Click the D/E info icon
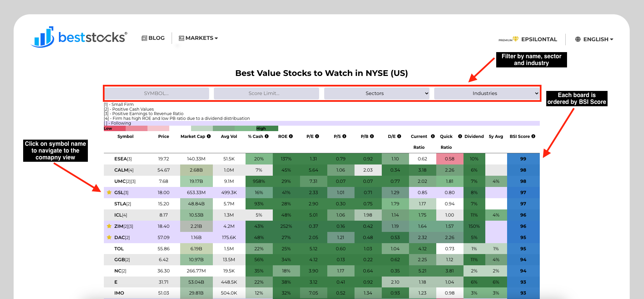 click(x=399, y=136)
